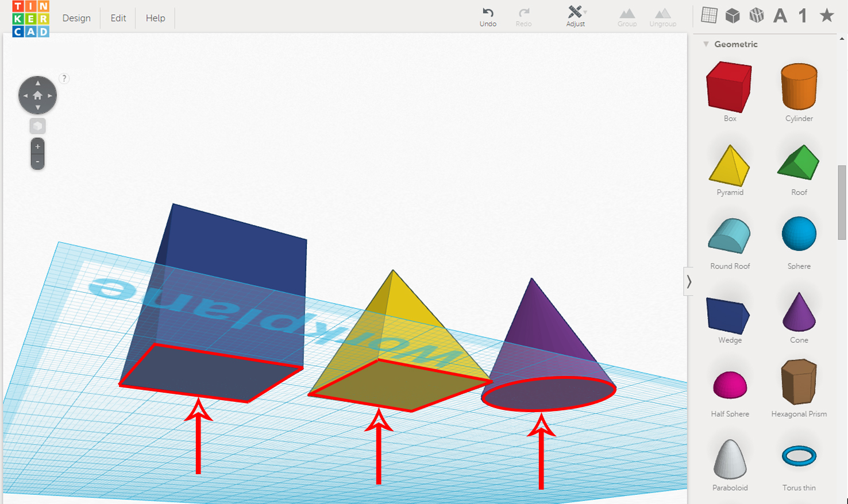This screenshot has width=848, height=504.
Task: Undo the last action
Action: 488,17
